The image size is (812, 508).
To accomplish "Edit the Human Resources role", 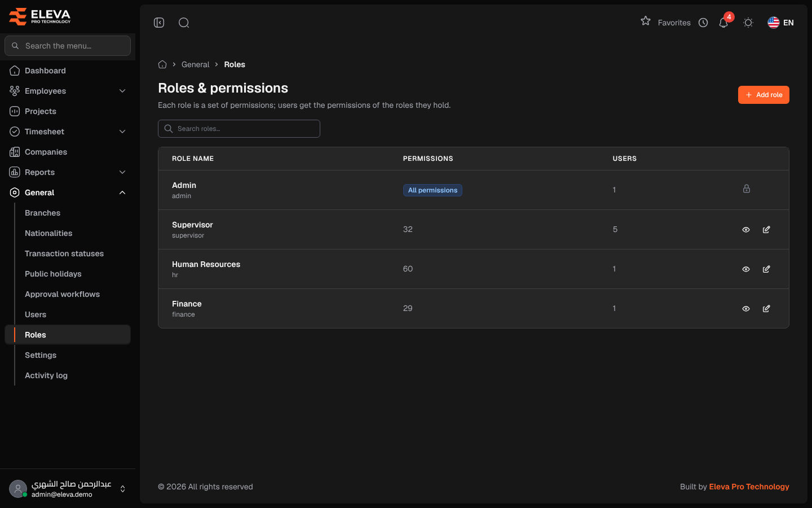I will pos(766,269).
